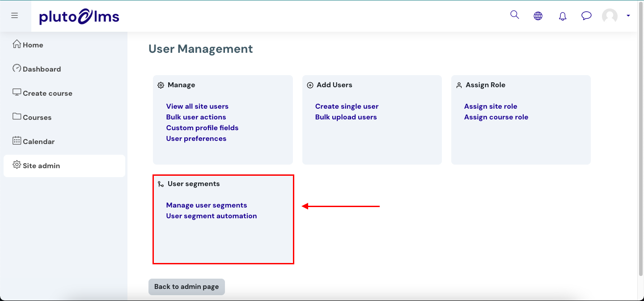Click the Manage card title

pyautogui.click(x=182, y=85)
